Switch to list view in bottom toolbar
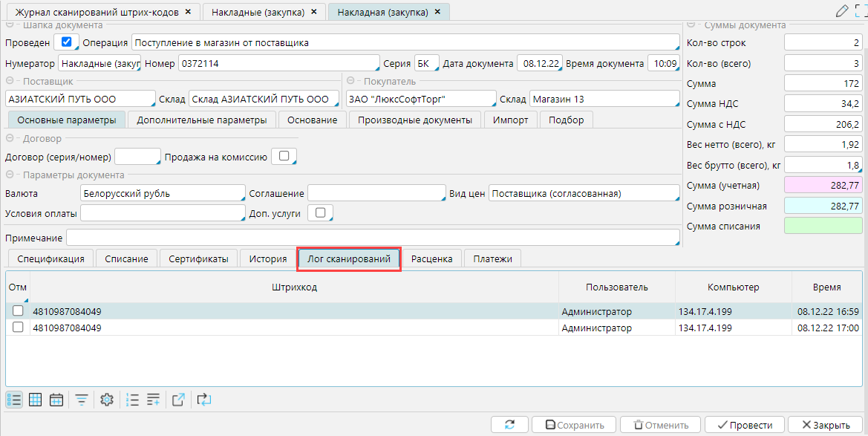The height and width of the screenshot is (436, 868). coord(13,400)
